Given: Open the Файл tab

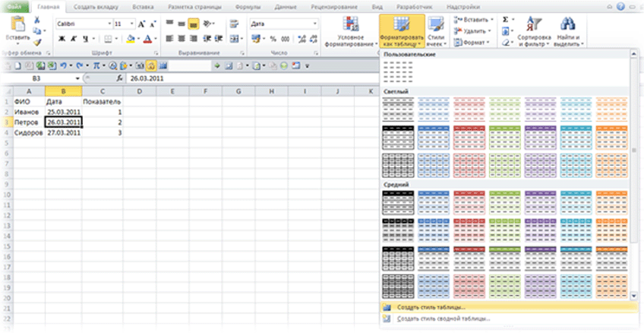Looking at the screenshot, I should (15, 7).
